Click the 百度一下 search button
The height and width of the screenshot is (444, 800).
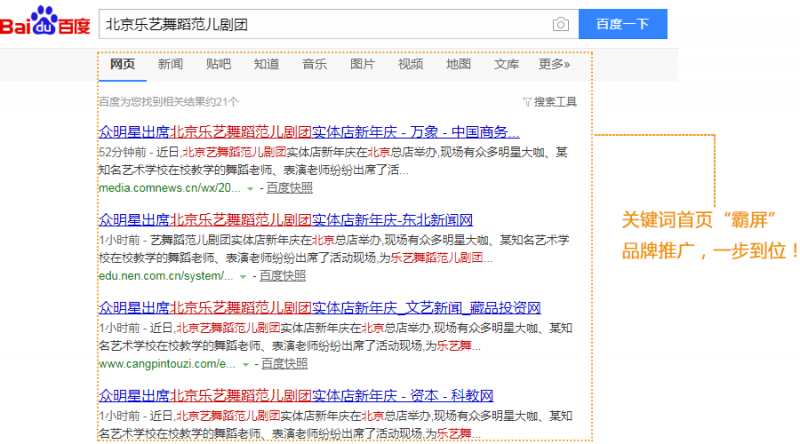pyautogui.click(x=622, y=24)
